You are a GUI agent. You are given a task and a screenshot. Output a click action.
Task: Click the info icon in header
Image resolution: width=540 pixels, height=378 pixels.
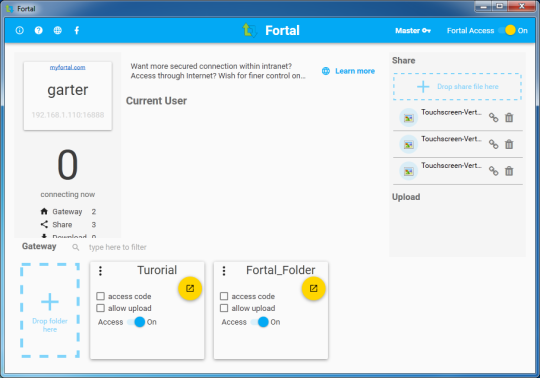[20, 30]
